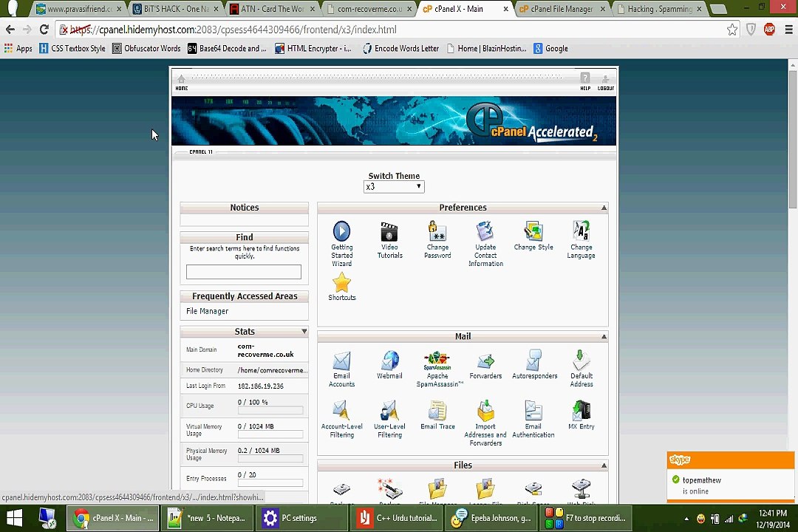Screen dimensions: 798x532
Task: Open the Change Style icon
Action: click(533, 231)
